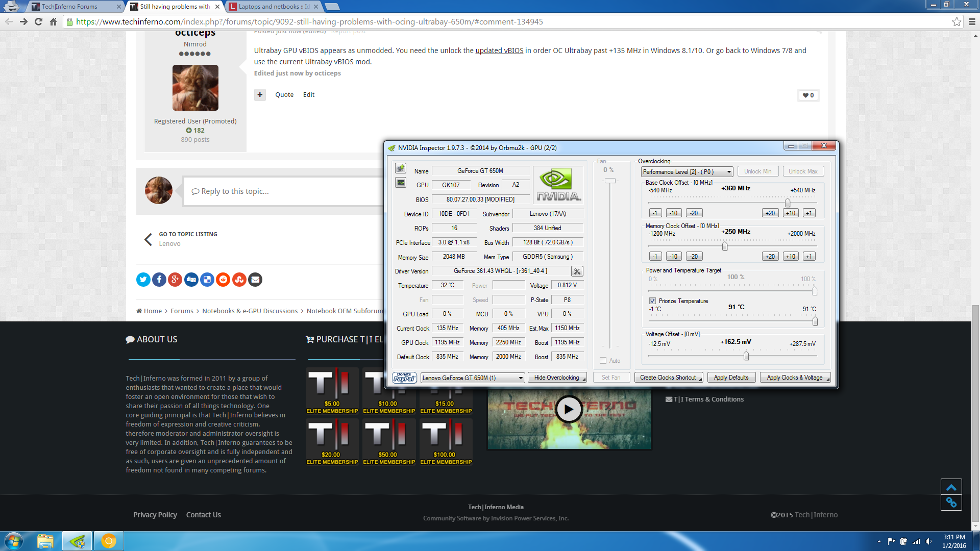
Task: Share topic on Reddit
Action: pyautogui.click(x=223, y=280)
